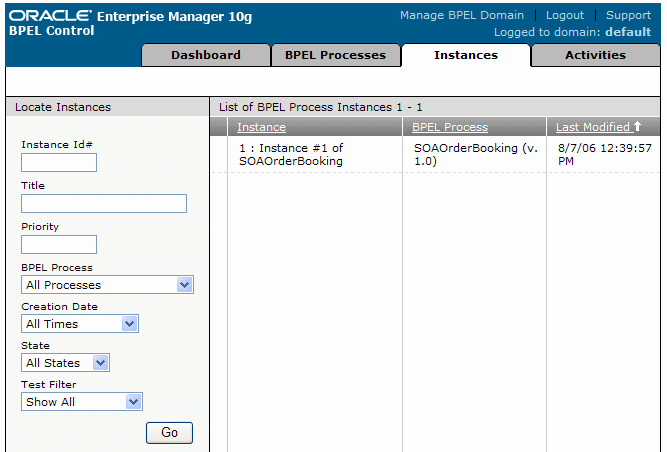Sort by the Instance column header
This screenshot has height=452, width=667.
click(261, 127)
